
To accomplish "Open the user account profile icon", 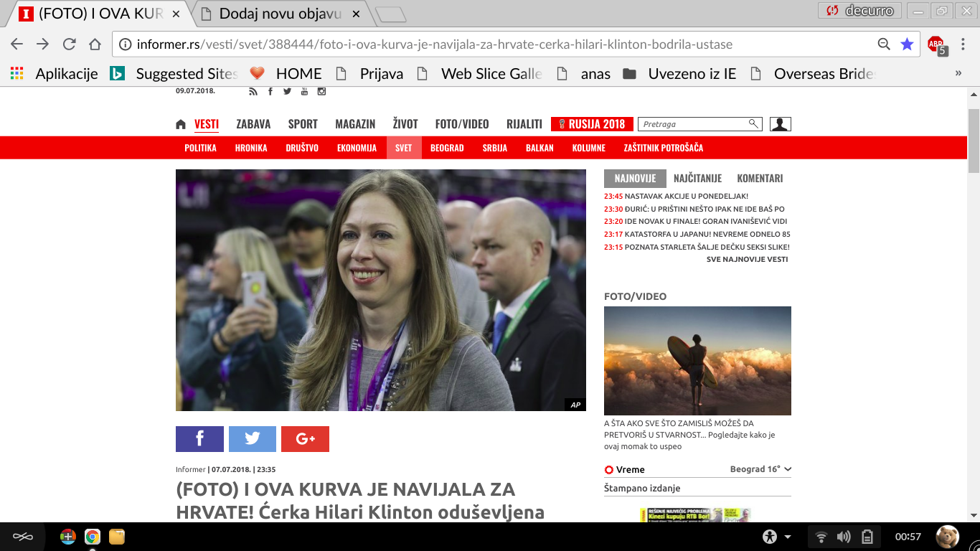I will (x=780, y=124).
